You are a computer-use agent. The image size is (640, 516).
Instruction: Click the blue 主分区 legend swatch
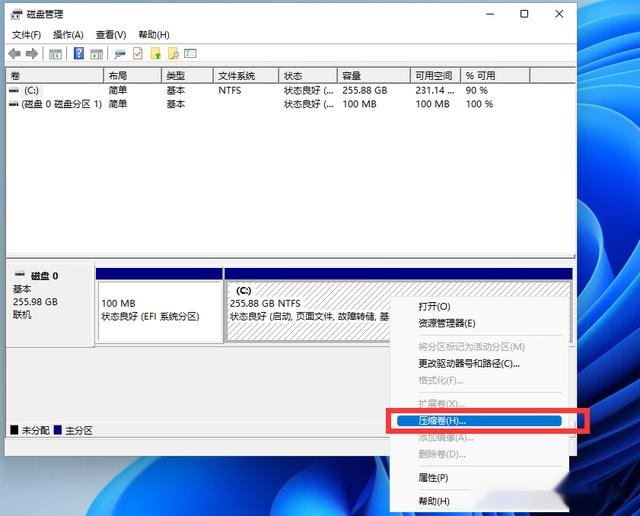click(58, 430)
